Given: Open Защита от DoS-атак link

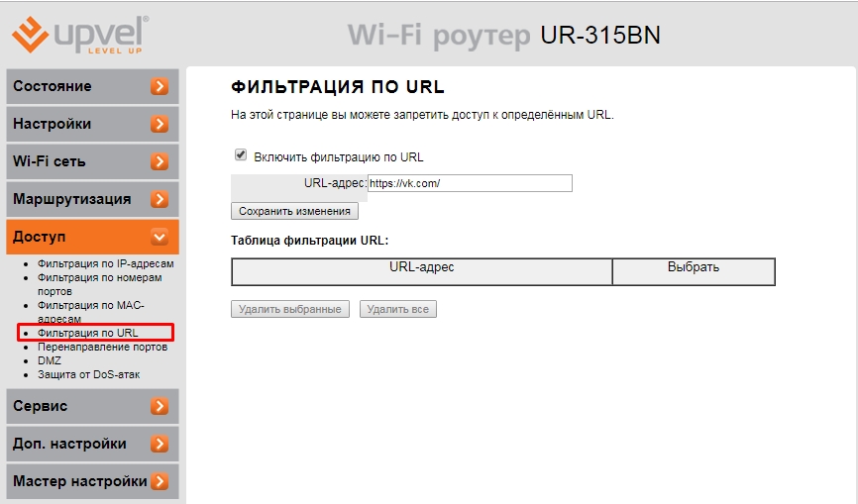Looking at the screenshot, I should tap(88, 375).
